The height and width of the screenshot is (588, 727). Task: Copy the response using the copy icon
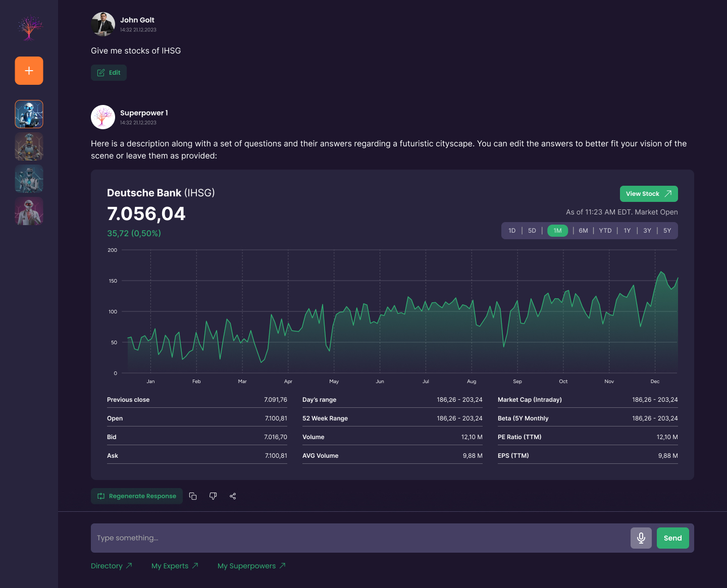coord(193,496)
